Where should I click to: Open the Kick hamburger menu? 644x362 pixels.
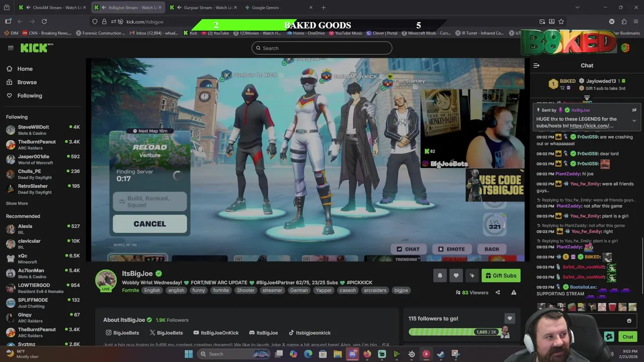11,48
